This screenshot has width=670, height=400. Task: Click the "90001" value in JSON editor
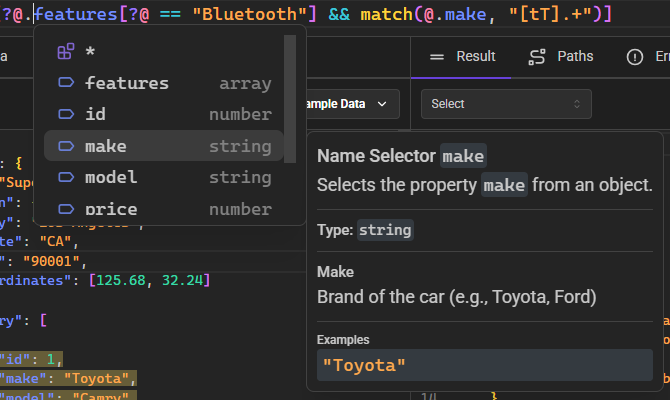tap(51, 261)
